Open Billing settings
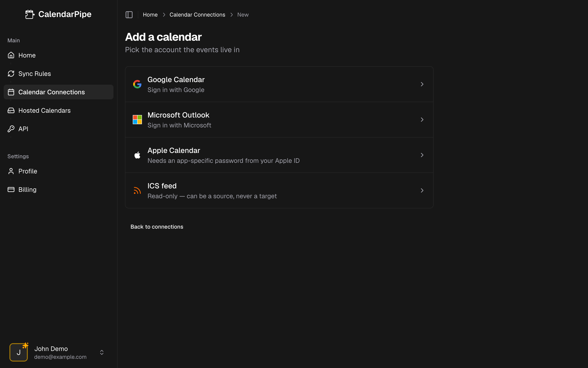 point(59,190)
